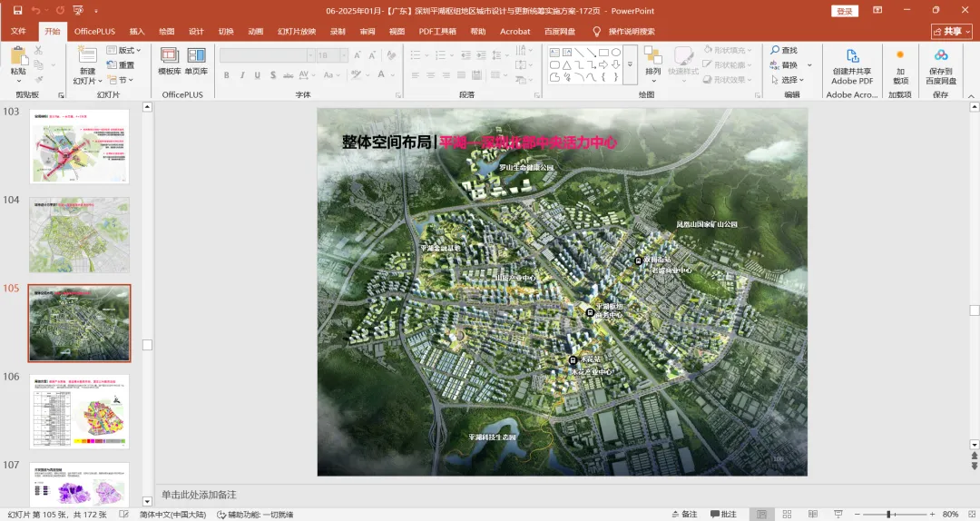
Task: Switch to Slide Sorter view
Action: 787,514
